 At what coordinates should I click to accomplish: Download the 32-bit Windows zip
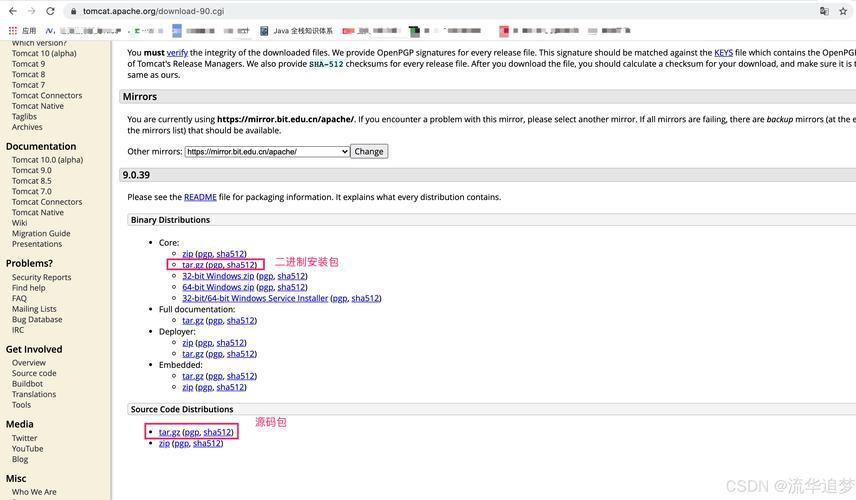tap(218, 276)
